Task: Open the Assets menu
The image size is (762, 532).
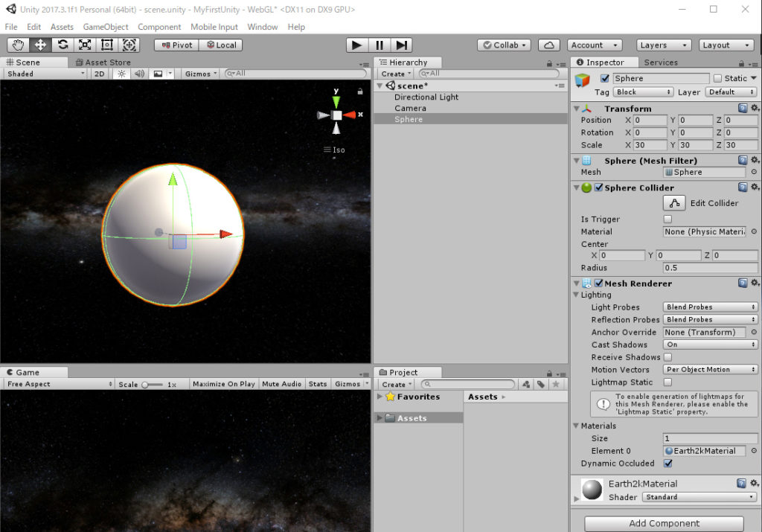Action: [x=62, y=27]
